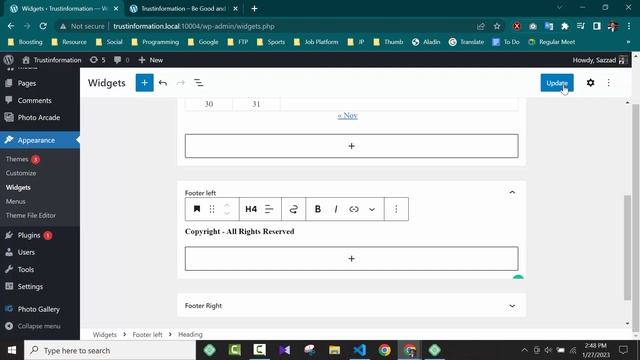Expand the Footer Right widget area
The image size is (640, 360).
pyautogui.click(x=512, y=306)
